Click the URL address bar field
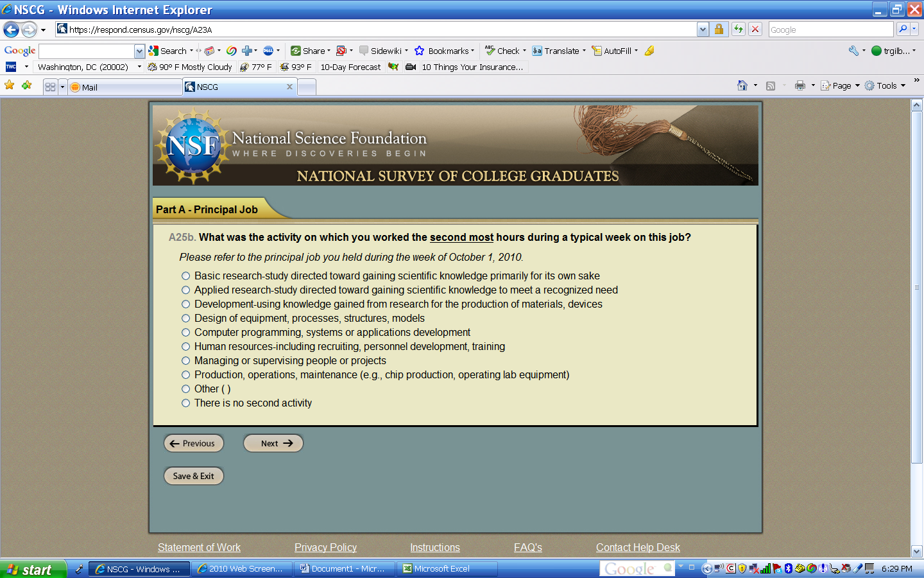 375,29
